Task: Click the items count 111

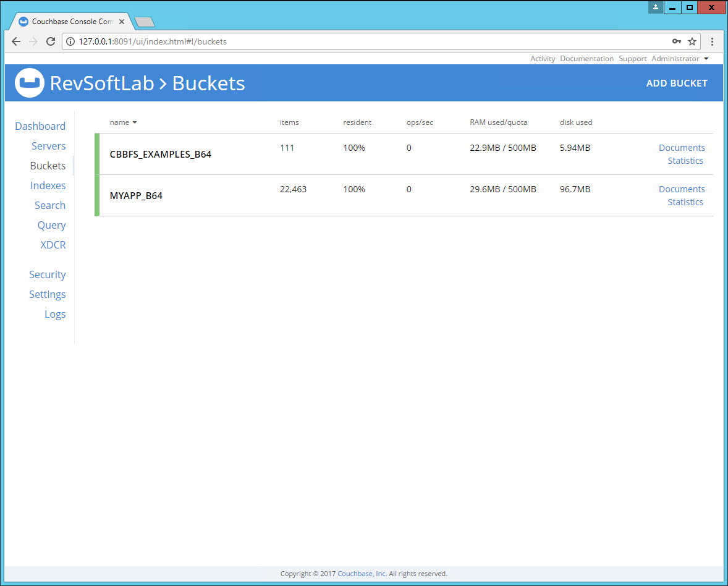Action: point(287,148)
